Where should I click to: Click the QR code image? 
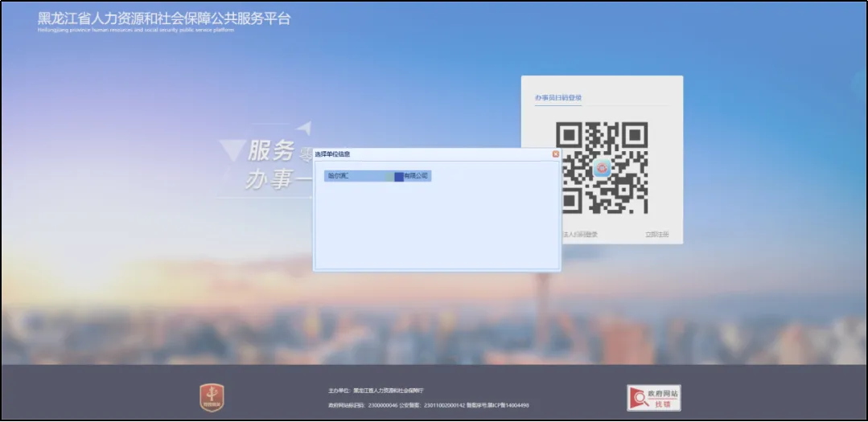(x=602, y=168)
